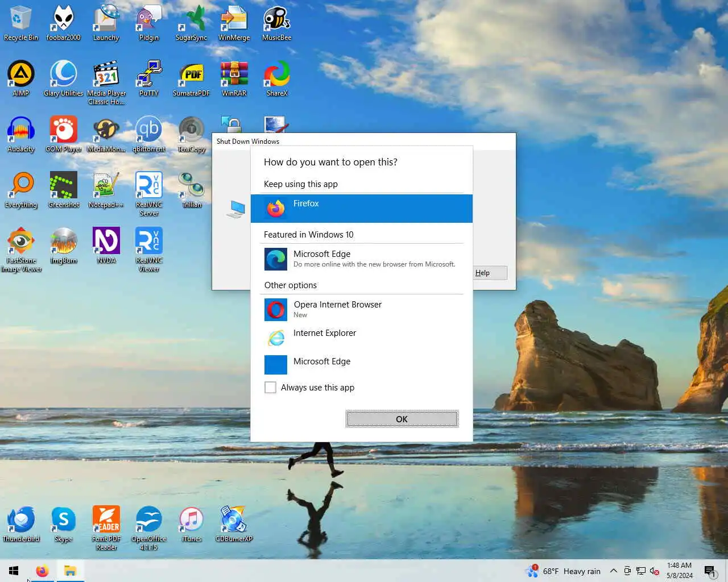
Task: Confirm app choice with OK button
Action: coord(402,419)
